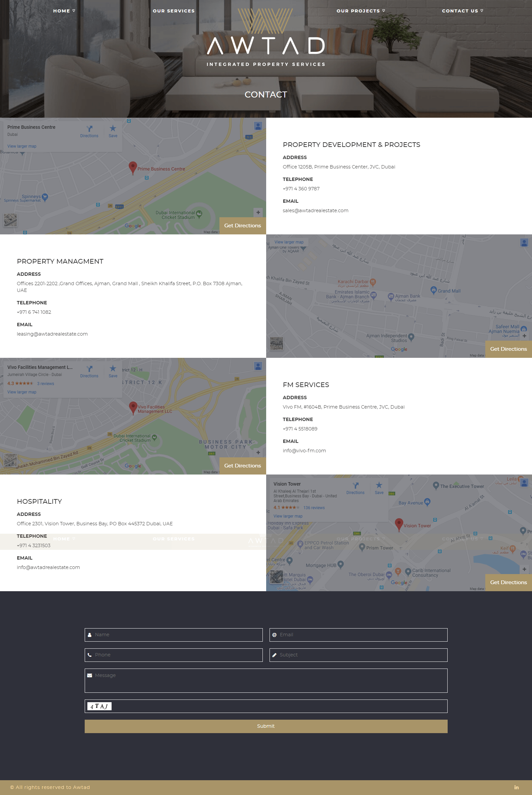Click Dubai International Cricket Stadium marker, first map

coord(199,214)
